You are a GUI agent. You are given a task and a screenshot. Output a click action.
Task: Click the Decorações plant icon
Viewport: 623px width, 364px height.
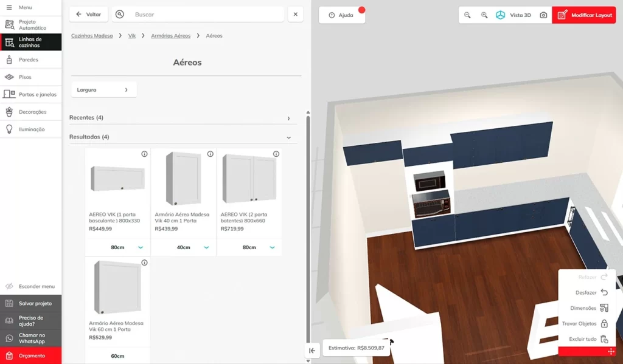[x=9, y=112]
